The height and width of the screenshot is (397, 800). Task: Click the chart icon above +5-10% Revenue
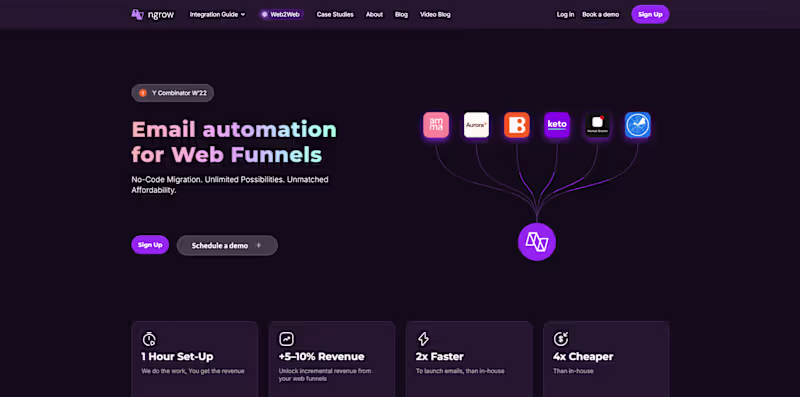coord(286,339)
